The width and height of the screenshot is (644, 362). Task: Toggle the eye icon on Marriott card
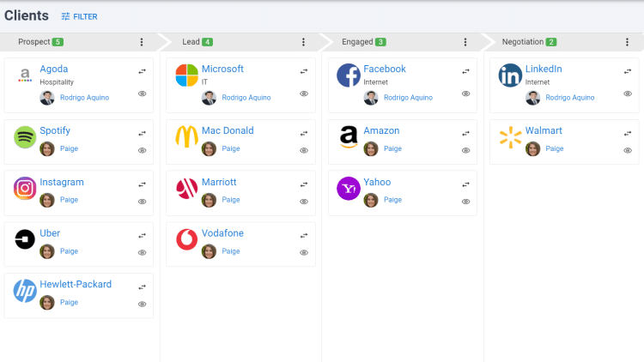point(304,202)
